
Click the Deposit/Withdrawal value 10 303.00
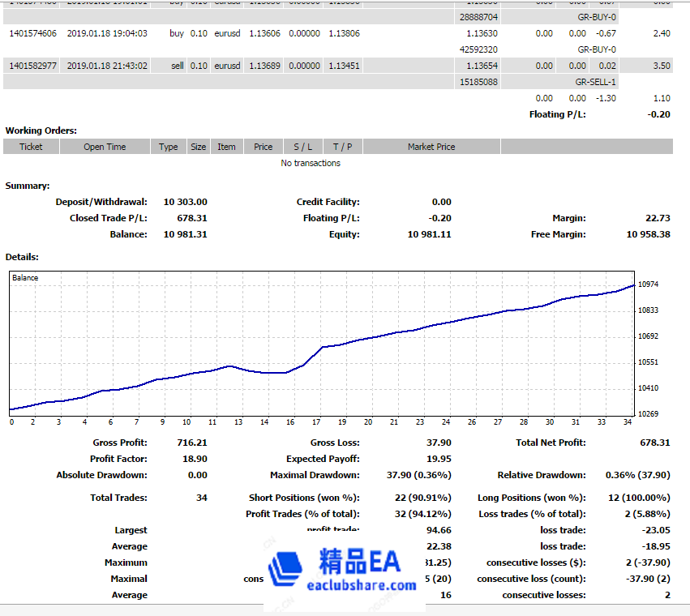pos(185,202)
